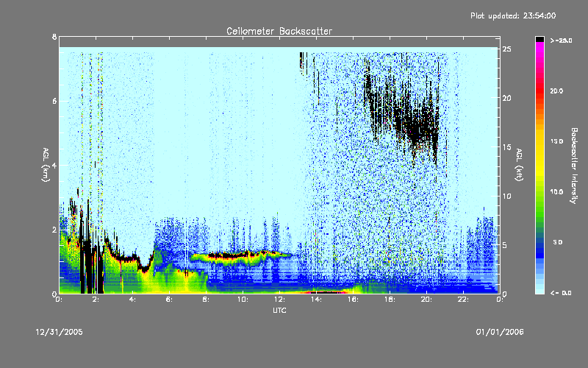Click the start date 12/31/2005
The height and width of the screenshot is (368, 588).
click(x=60, y=332)
